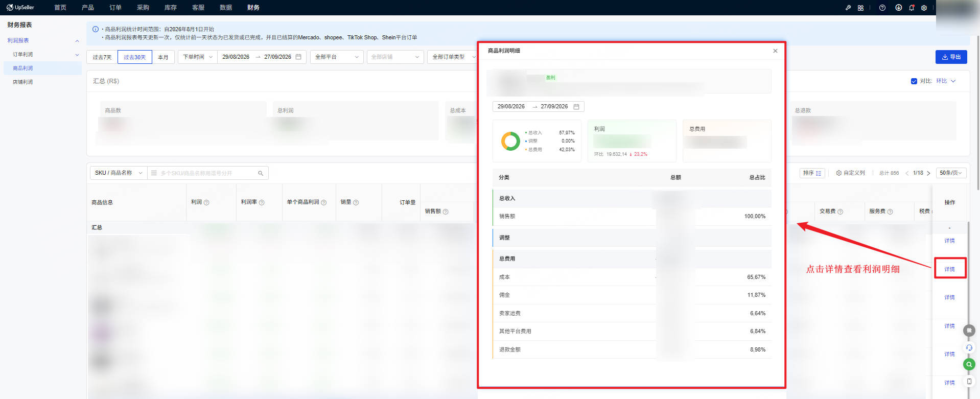Open the notification bell
The height and width of the screenshot is (399, 980).
912,8
